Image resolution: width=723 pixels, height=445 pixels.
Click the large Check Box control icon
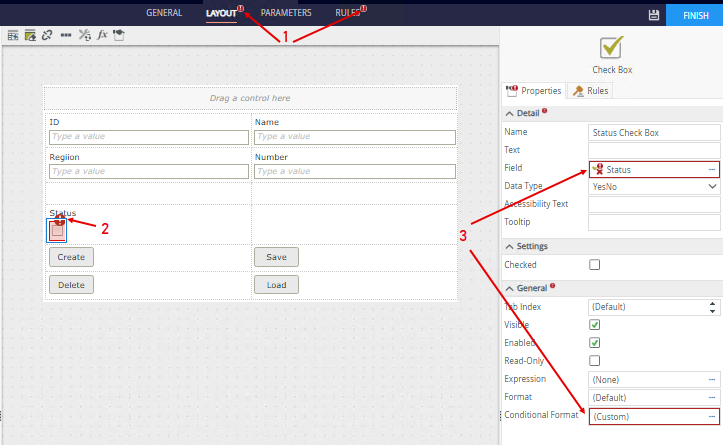coord(611,47)
